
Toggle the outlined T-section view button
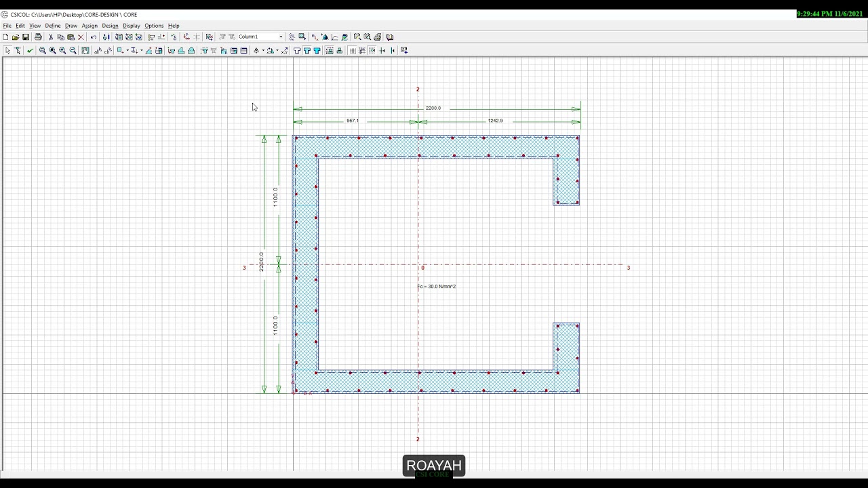click(297, 51)
